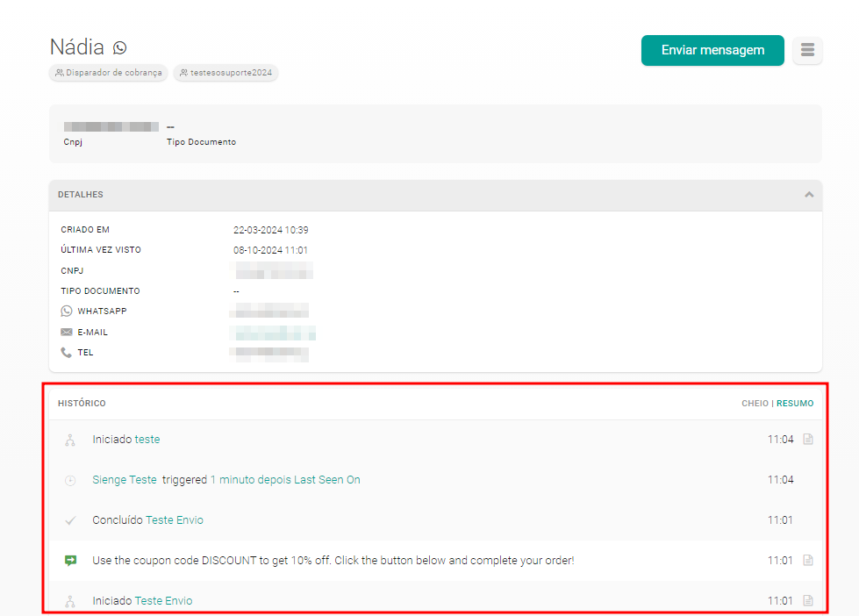Open the document icon on the coupon message row
Image resolution: width=859 pixels, height=616 pixels.
tap(808, 561)
